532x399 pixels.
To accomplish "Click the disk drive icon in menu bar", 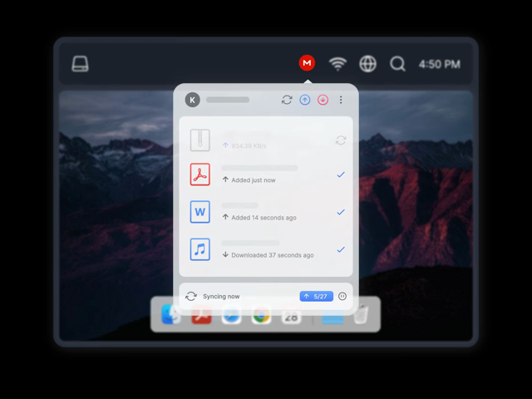I will click(80, 64).
